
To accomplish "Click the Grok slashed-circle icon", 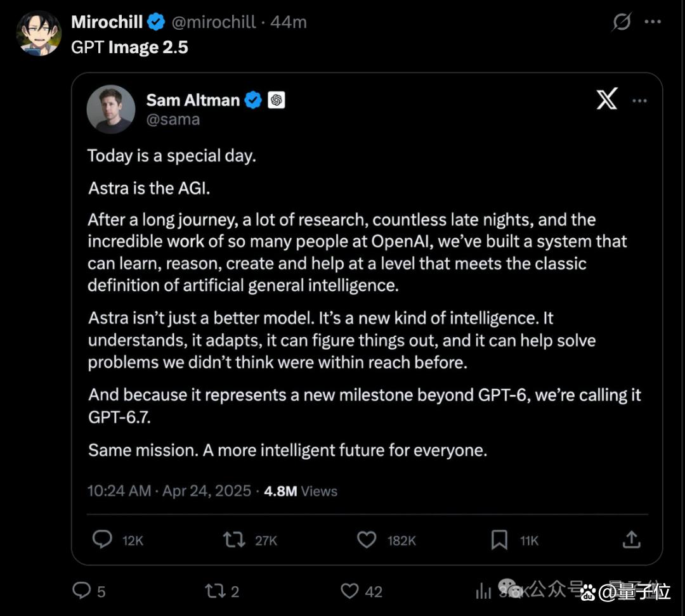I will pyautogui.click(x=621, y=22).
